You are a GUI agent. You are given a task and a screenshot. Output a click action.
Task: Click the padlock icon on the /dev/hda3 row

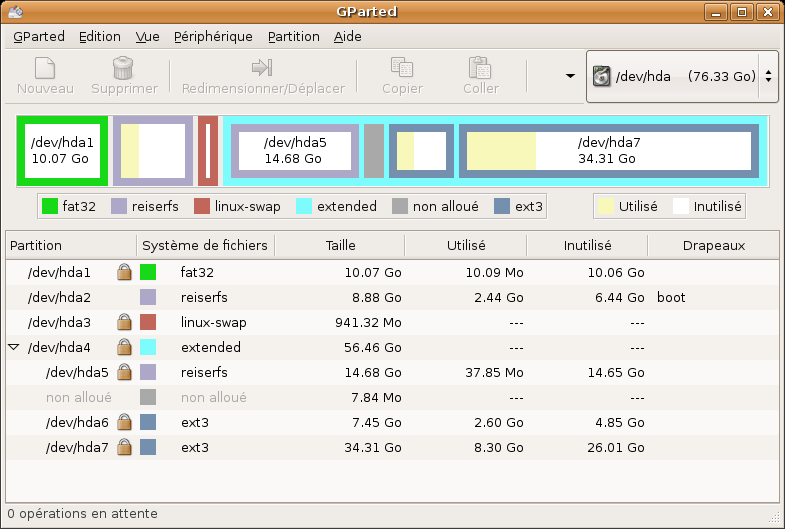tap(124, 322)
